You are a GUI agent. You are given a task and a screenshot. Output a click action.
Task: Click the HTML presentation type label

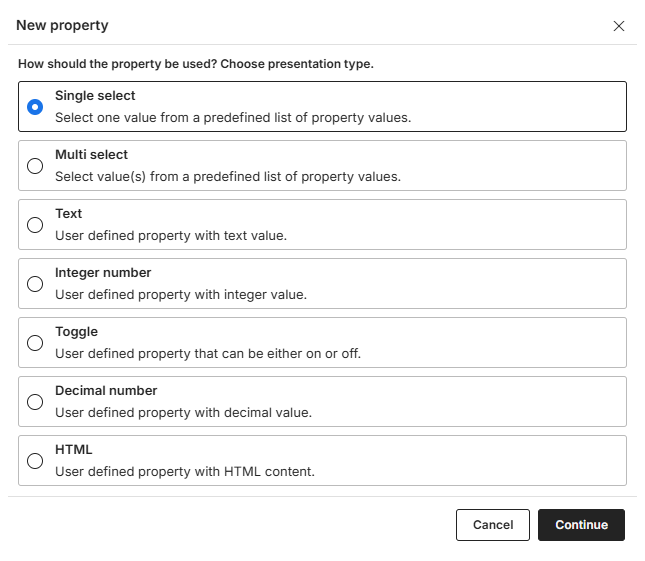[73, 450]
